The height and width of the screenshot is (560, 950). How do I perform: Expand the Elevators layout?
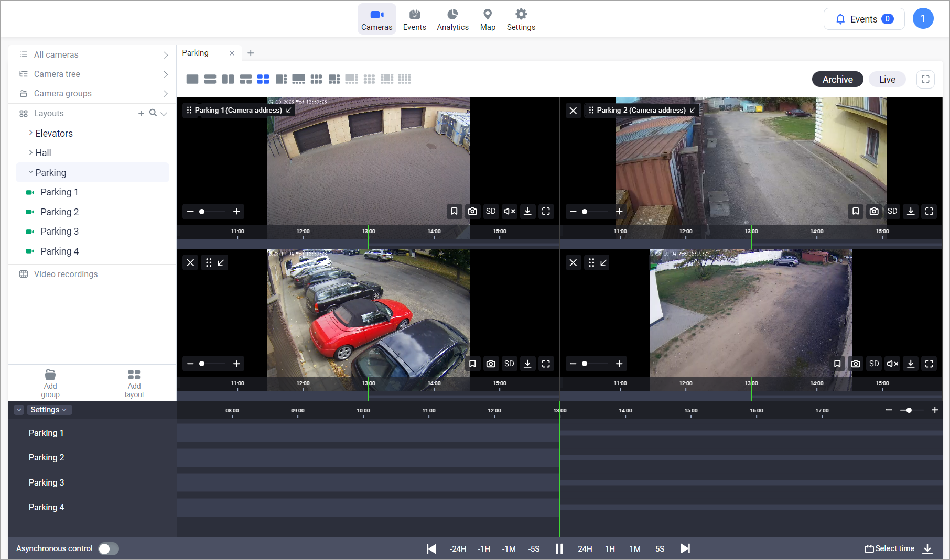coord(31,133)
